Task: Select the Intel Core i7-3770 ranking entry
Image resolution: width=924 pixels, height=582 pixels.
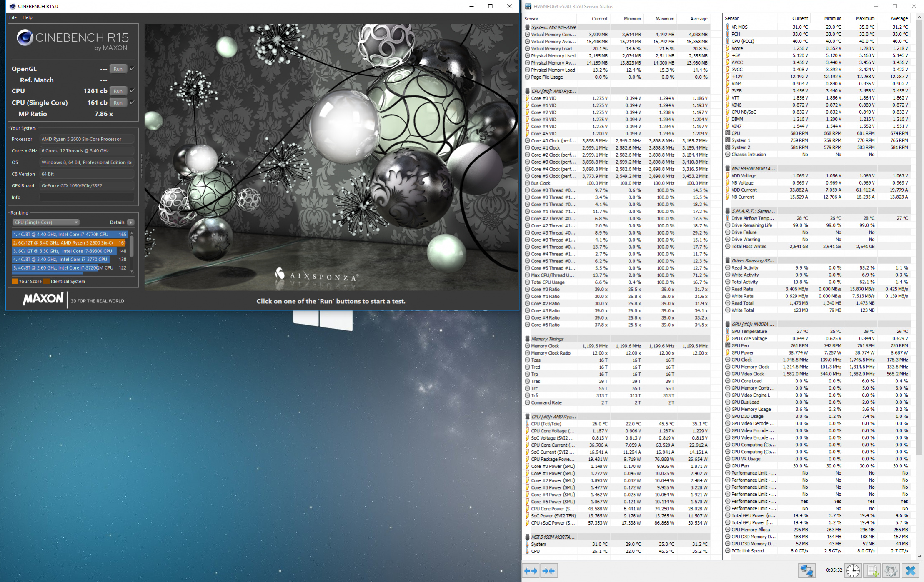Action: tap(70, 260)
